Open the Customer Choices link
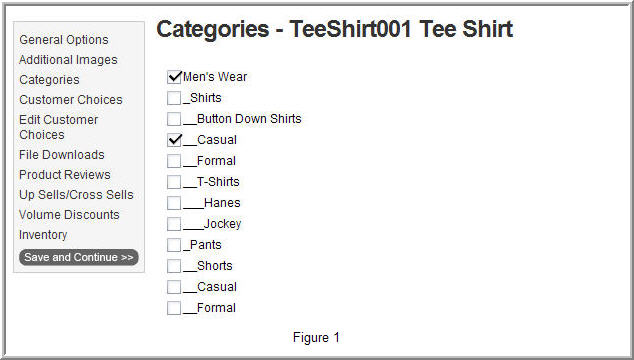The width and height of the screenshot is (634, 360). pos(71,100)
